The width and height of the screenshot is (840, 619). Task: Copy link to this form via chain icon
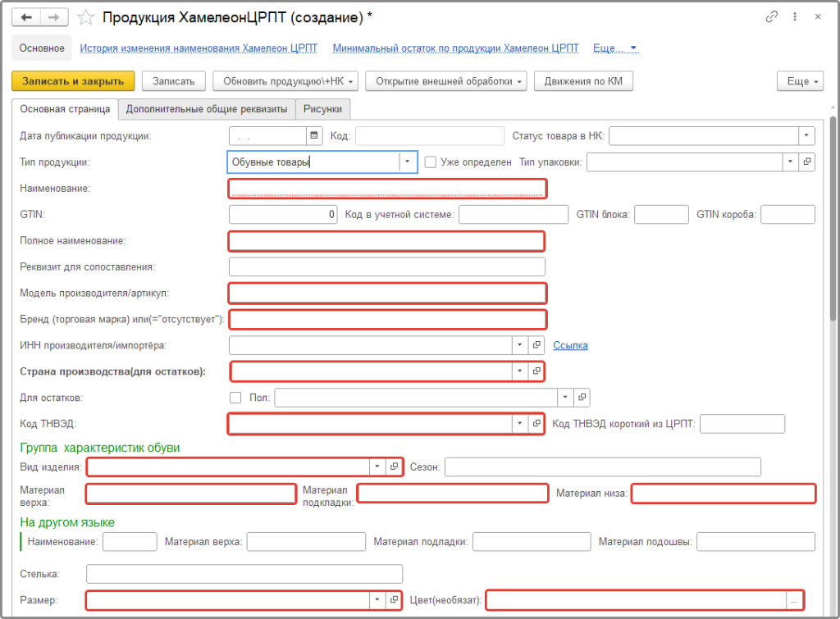click(x=771, y=16)
